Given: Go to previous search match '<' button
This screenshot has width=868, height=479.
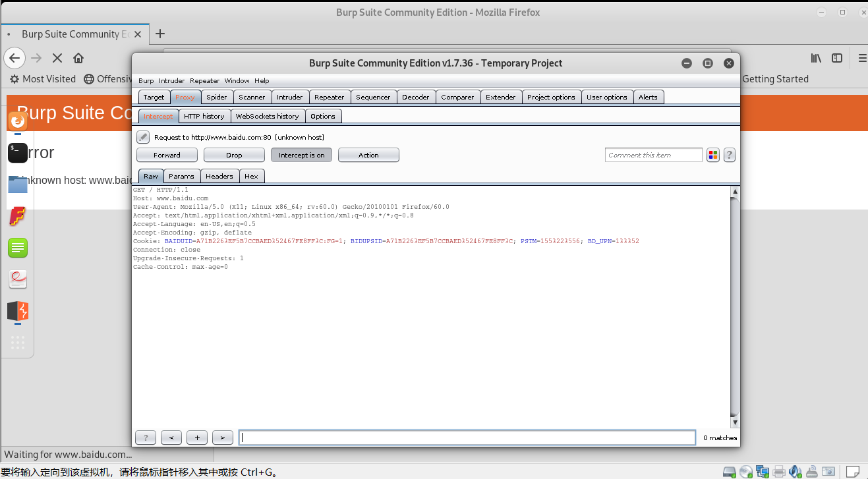Looking at the screenshot, I should click(171, 437).
